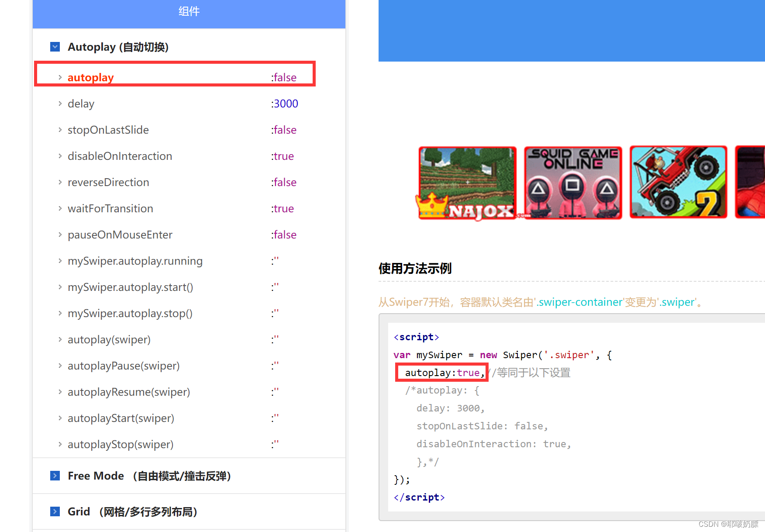This screenshot has height=532, width=765.
Task: Open the Najox Minecraft game thumbnail
Action: point(467,183)
